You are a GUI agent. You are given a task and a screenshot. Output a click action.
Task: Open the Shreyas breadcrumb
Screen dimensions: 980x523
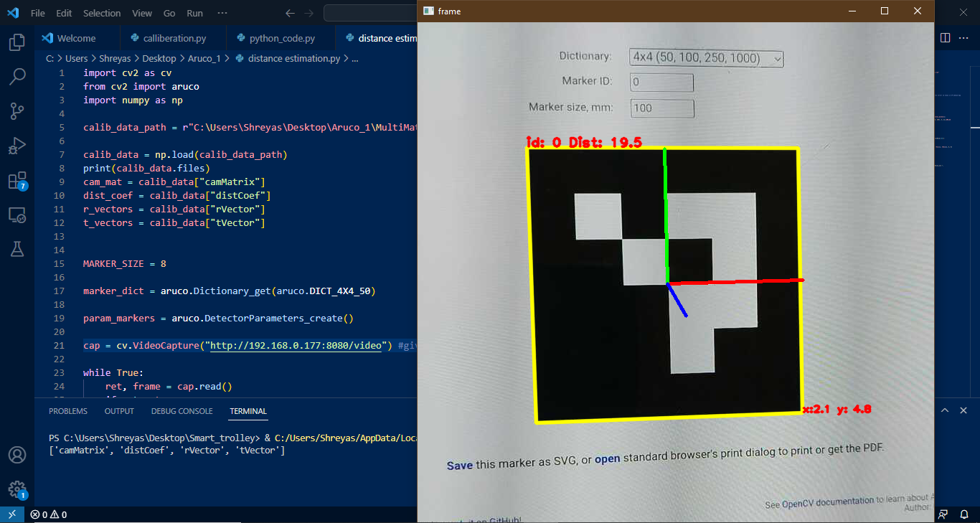coord(115,59)
